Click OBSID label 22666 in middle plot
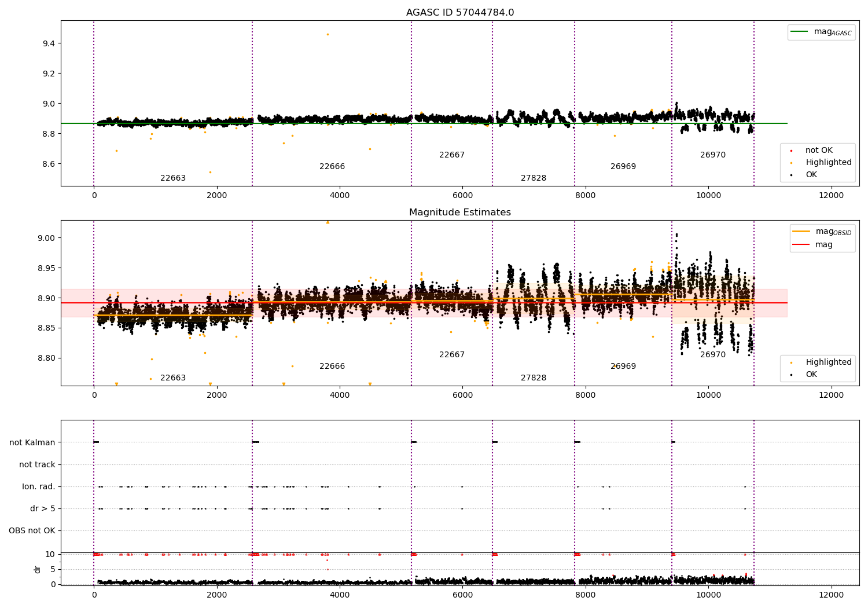The width and height of the screenshot is (868, 608). pos(332,366)
